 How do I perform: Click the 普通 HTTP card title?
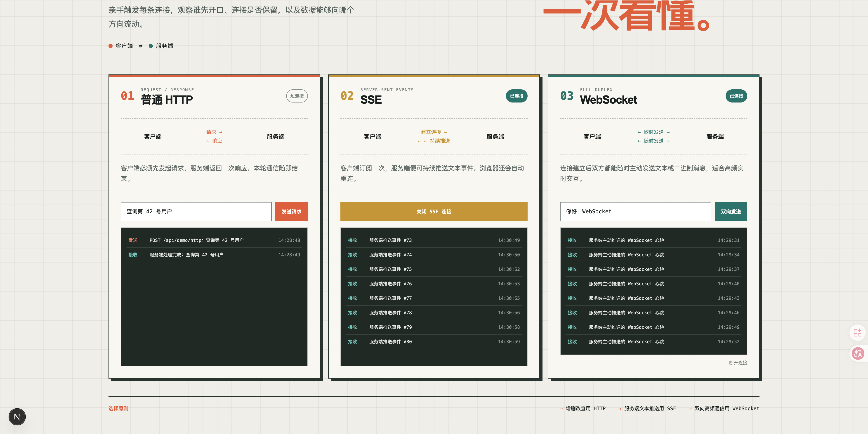pos(167,100)
